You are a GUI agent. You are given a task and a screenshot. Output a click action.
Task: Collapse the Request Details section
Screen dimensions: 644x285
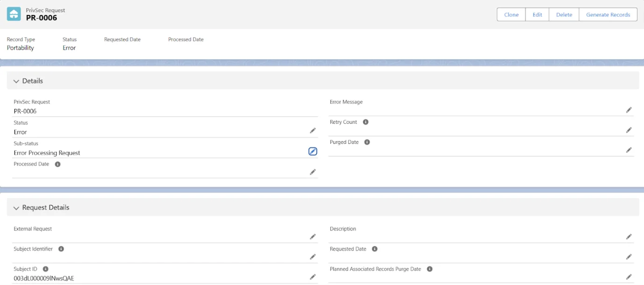[x=16, y=208]
